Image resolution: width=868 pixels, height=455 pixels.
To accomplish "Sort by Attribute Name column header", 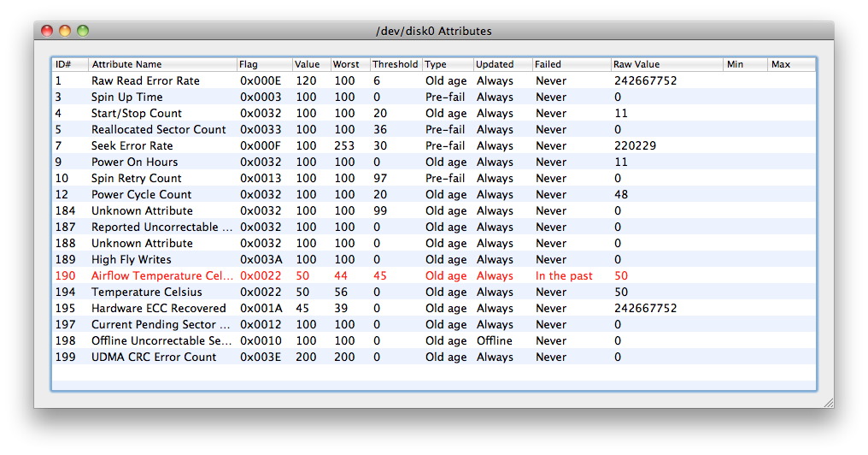I will pyautogui.click(x=162, y=64).
